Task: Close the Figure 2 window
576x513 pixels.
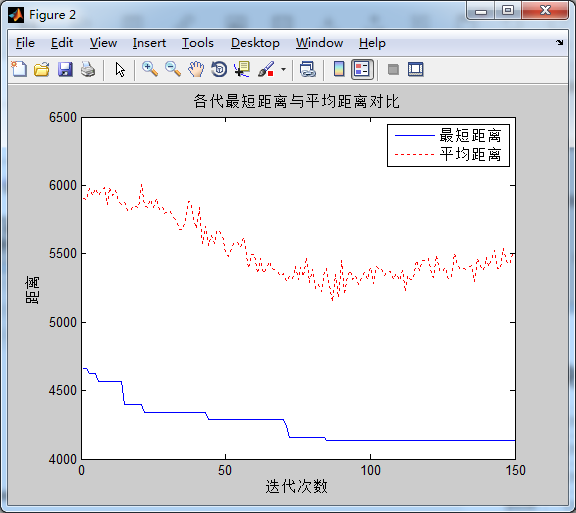Action: coord(545,10)
